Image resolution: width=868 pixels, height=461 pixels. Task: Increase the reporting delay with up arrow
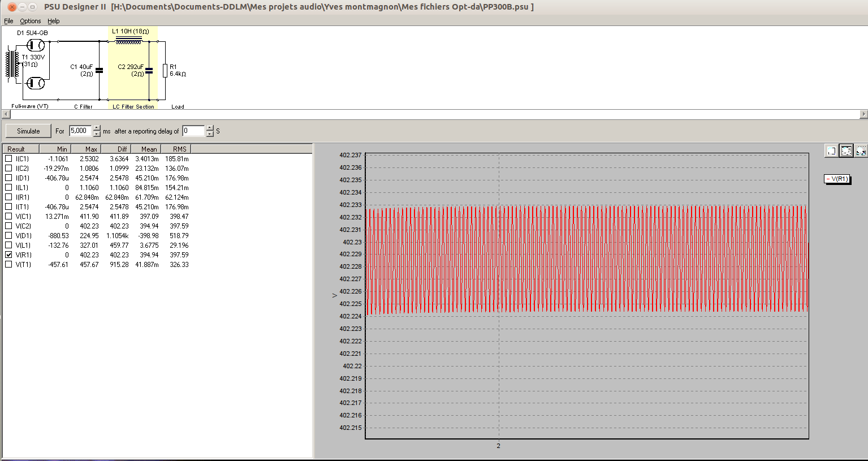(210, 128)
